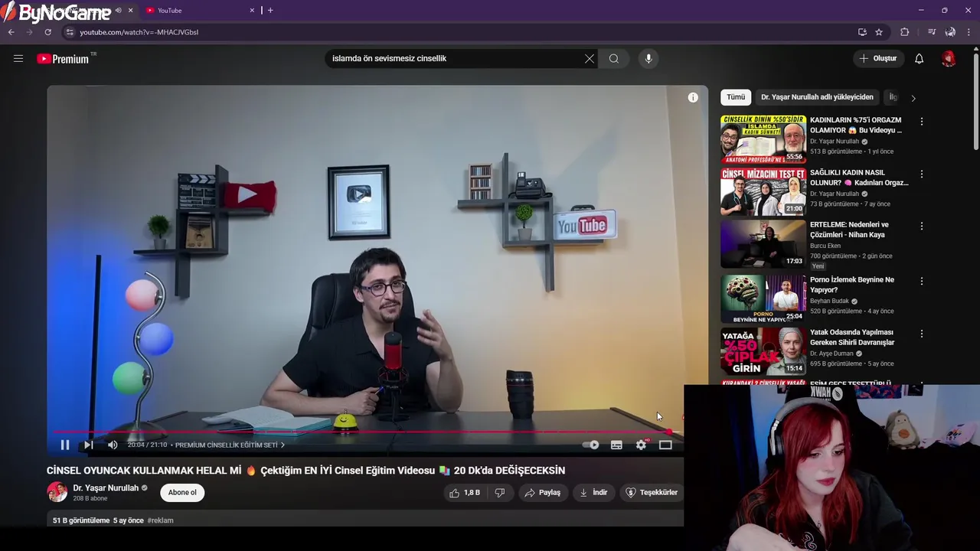980x551 pixels.
Task: Clear the search box text
Action: pos(590,58)
